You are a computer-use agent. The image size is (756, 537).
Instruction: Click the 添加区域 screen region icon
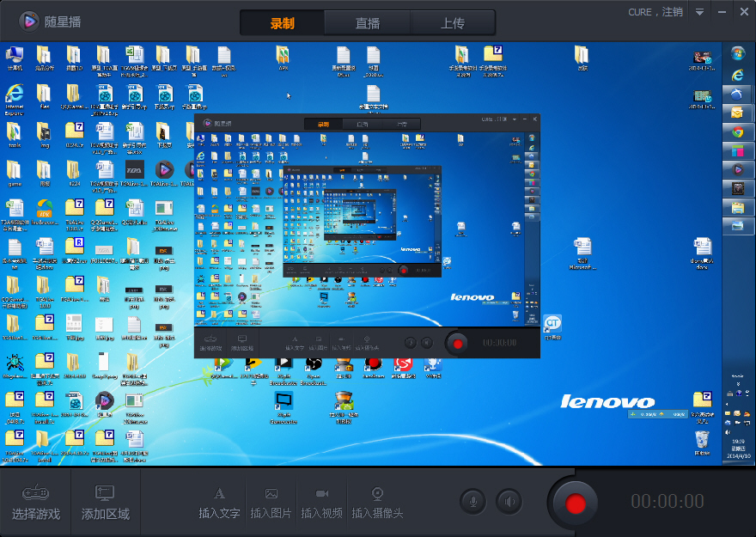[x=105, y=493]
